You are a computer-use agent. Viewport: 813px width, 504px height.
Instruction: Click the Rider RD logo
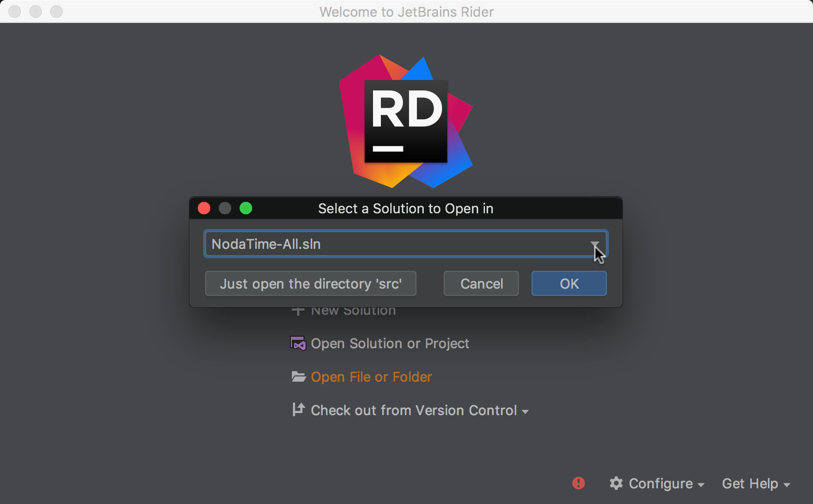[406, 121]
